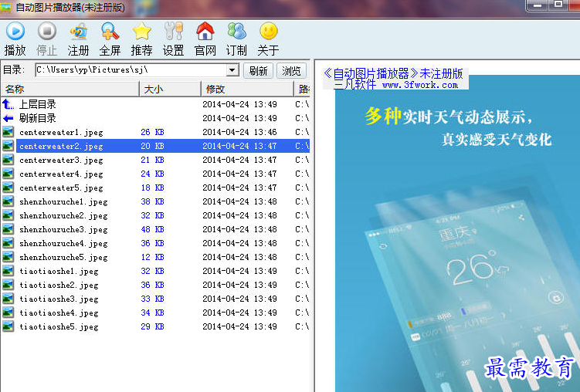This screenshot has width=580, height=392.
Task: Sort by the 修改 column header
Action: tap(247, 89)
